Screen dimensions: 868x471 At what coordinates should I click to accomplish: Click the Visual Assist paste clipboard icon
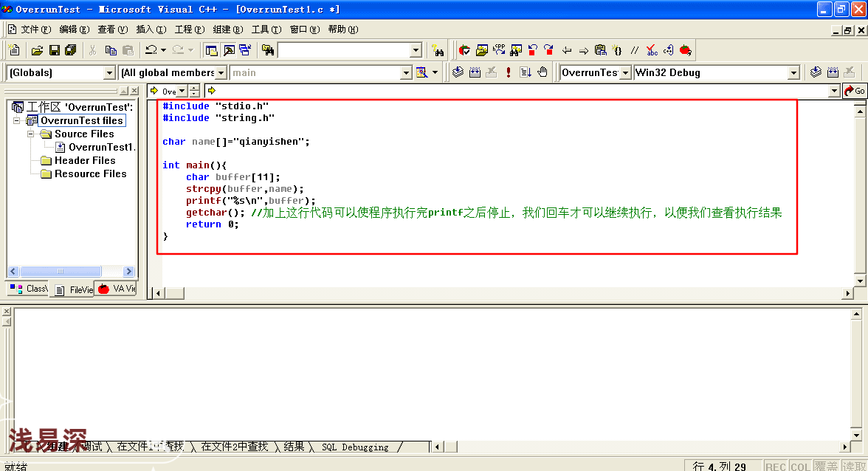click(x=601, y=50)
